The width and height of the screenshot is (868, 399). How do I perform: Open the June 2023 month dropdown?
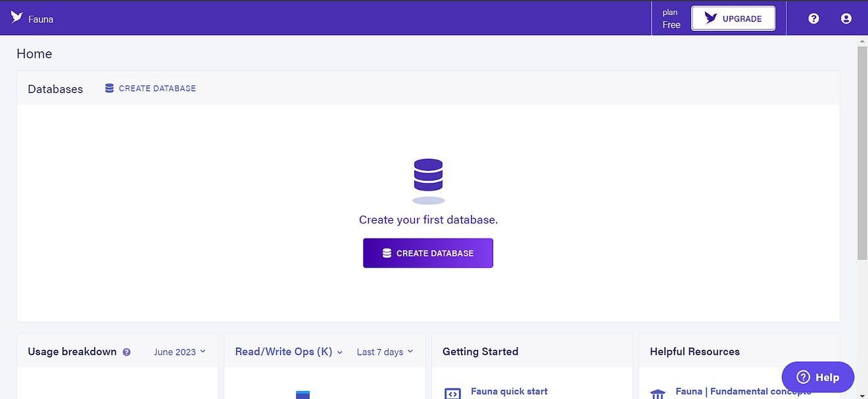point(180,352)
